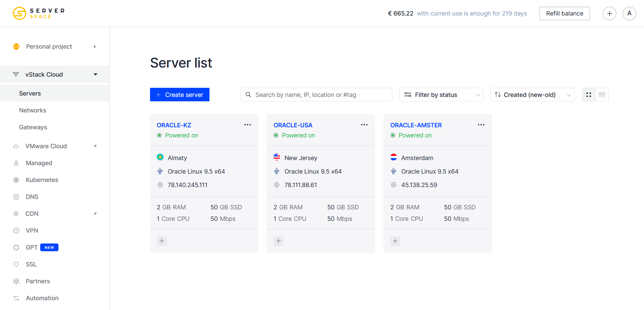
Task: Click the Create server button
Action: pos(180,95)
